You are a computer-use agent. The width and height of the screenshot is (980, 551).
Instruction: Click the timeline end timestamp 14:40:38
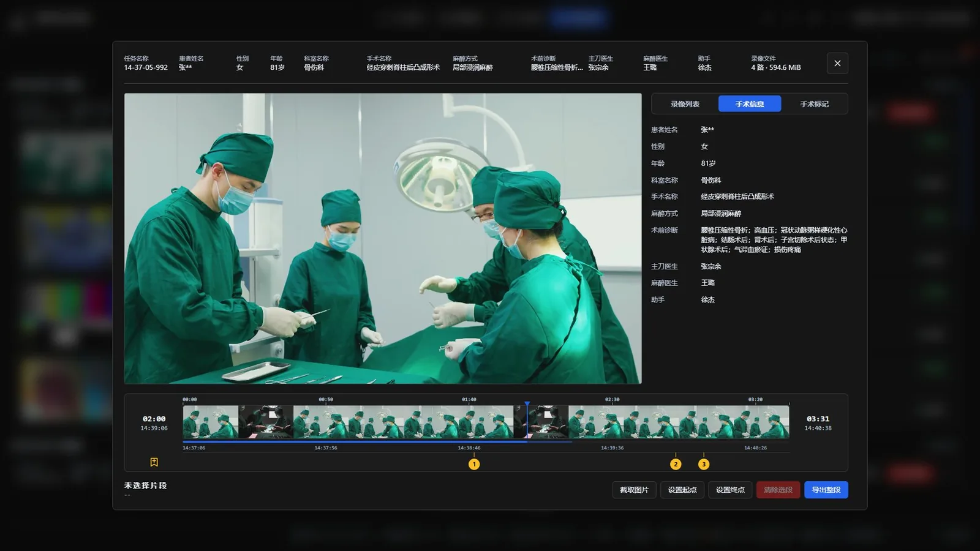[818, 429]
